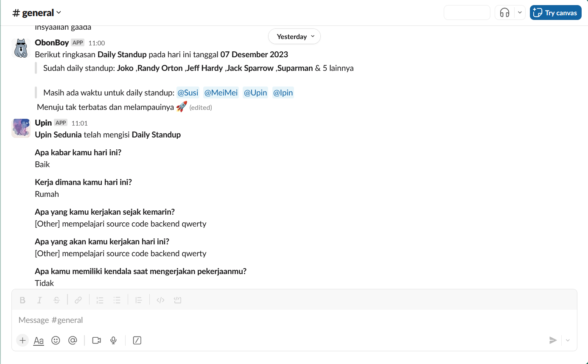Click the mention someone @ icon
The width and height of the screenshot is (588, 364).
73,340
